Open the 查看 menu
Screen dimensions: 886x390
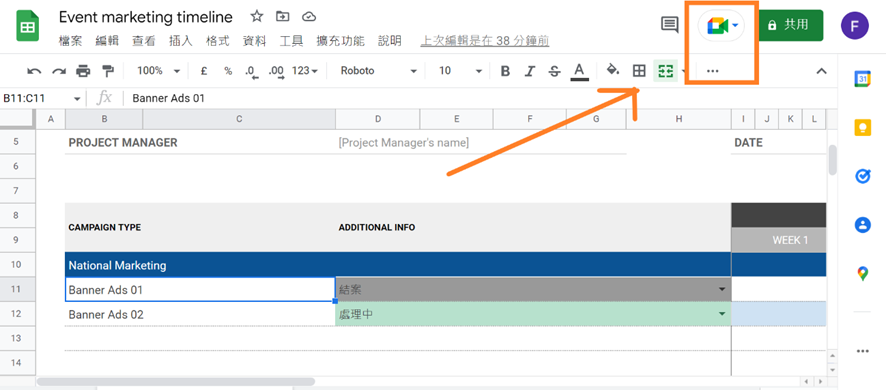pyautogui.click(x=144, y=41)
